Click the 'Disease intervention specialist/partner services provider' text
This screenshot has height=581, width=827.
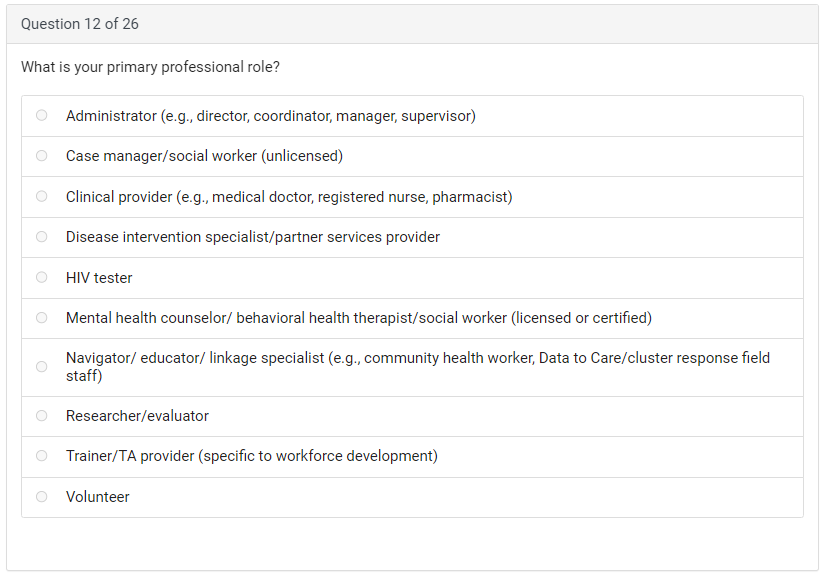(x=252, y=237)
